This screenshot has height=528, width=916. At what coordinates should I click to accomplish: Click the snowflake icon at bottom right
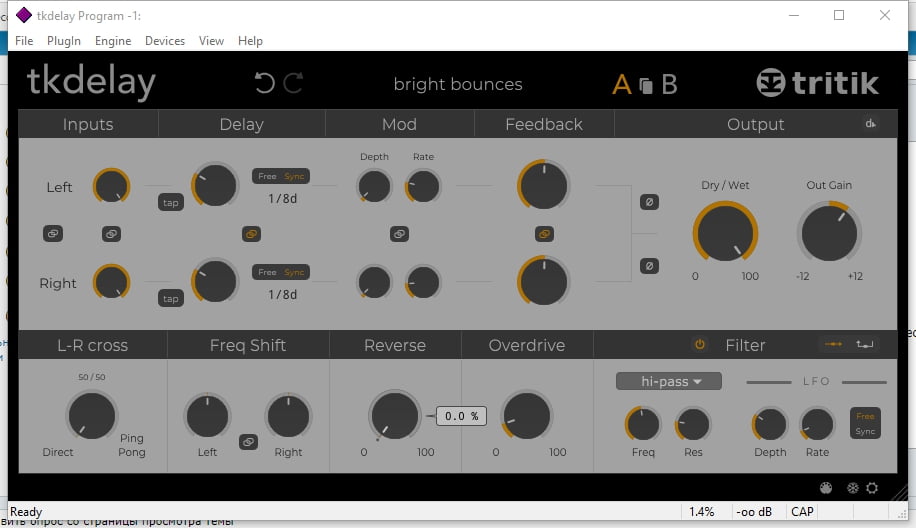coord(852,488)
